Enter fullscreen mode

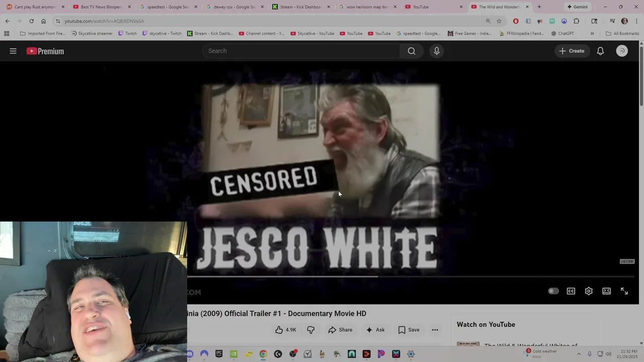pos(624,291)
